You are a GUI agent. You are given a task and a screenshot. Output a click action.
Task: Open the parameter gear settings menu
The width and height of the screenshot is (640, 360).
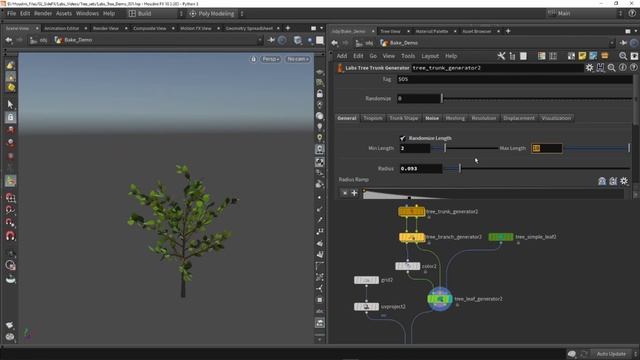(x=589, y=68)
